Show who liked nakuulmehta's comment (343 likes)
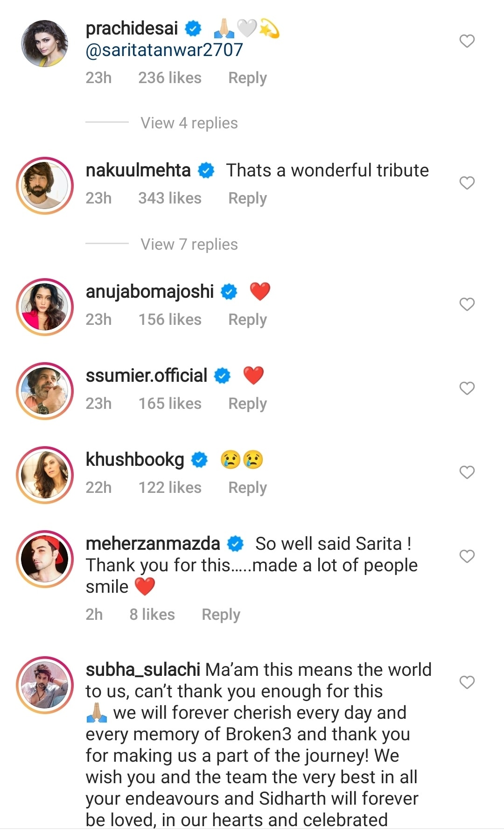This screenshot has width=504, height=835. pos(169,198)
